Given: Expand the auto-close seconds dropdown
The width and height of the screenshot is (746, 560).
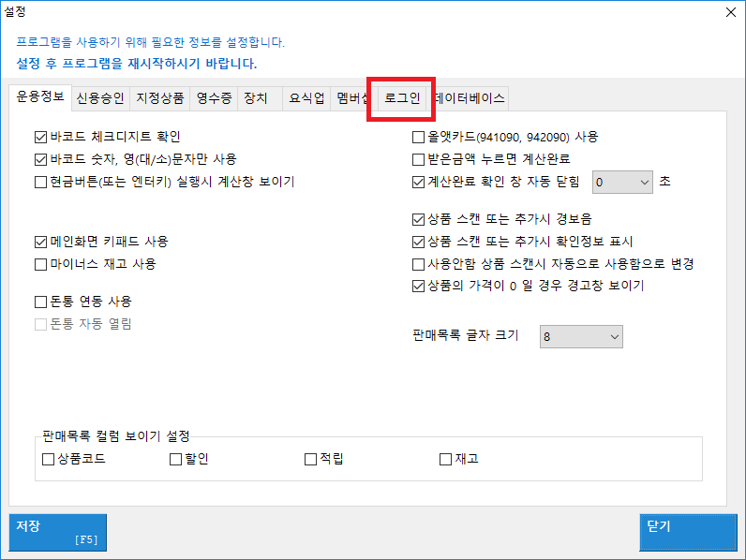Looking at the screenshot, I should tap(622, 182).
